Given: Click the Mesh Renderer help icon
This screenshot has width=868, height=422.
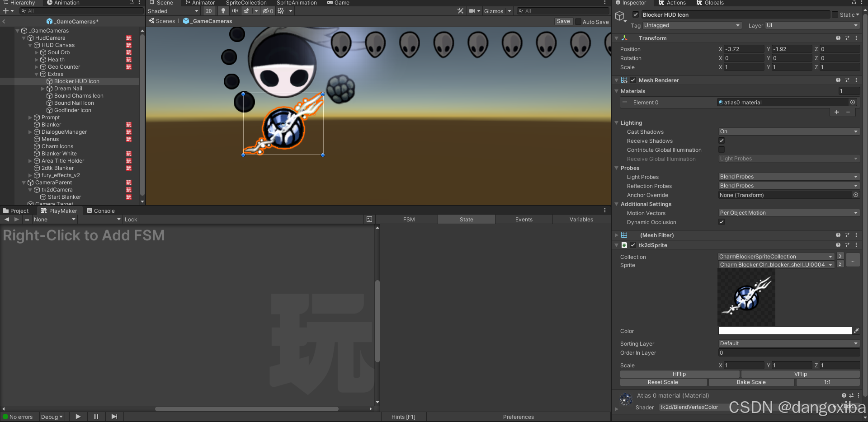Looking at the screenshot, I should (838, 80).
